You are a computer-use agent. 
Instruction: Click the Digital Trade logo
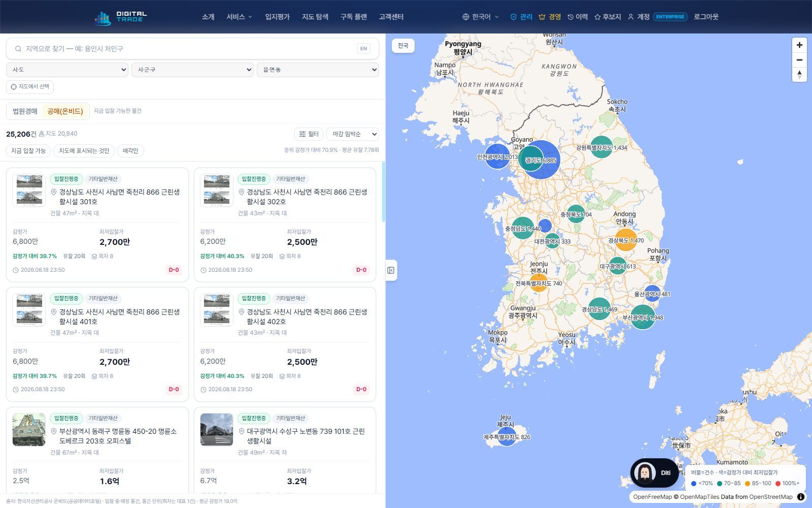pos(121,17)
